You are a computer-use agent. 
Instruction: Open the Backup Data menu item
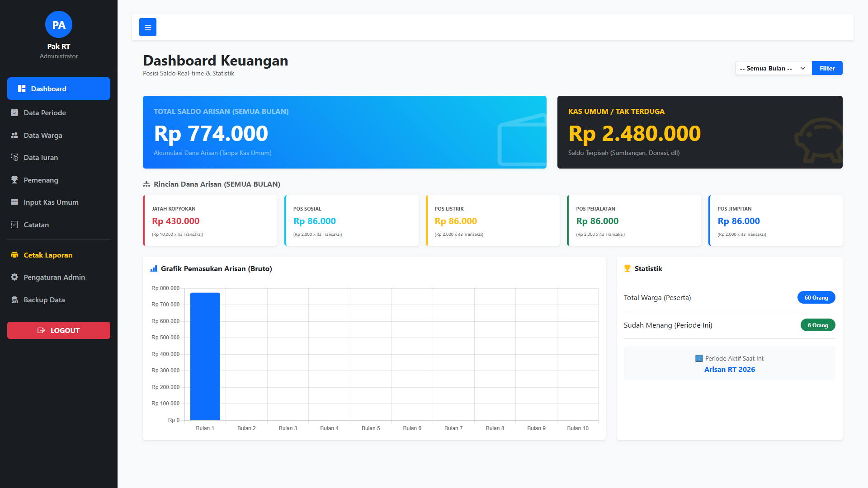(x=44, y=300)
